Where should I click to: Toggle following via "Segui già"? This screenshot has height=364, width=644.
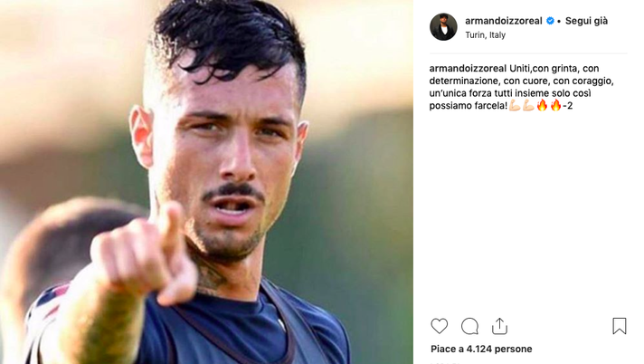tap(586, 21)
